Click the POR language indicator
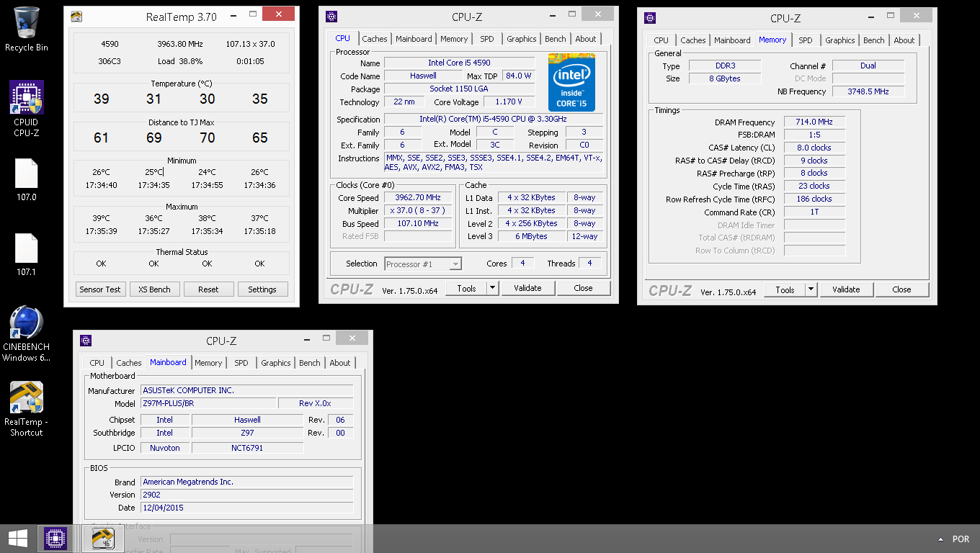The image size is (980, 553). [x=961, y=539]
